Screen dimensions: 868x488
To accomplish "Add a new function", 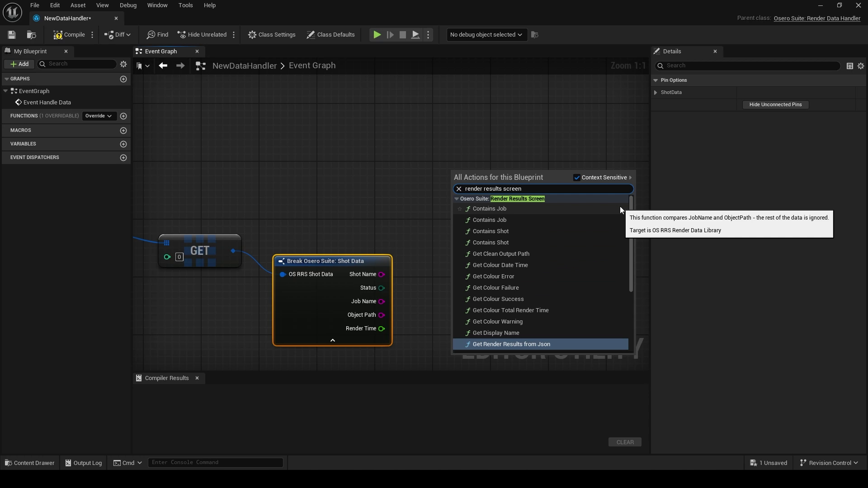I will tap(123, 116).
